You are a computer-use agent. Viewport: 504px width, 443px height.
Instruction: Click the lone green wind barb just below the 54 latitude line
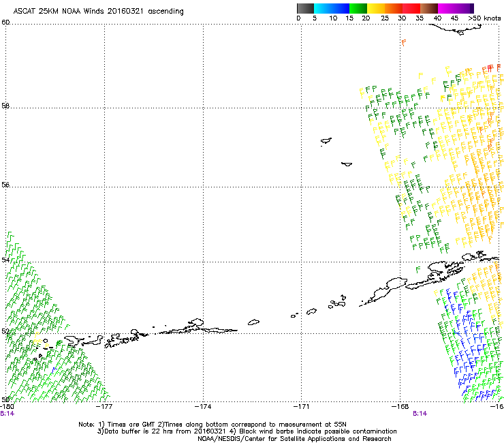(418, 270)
